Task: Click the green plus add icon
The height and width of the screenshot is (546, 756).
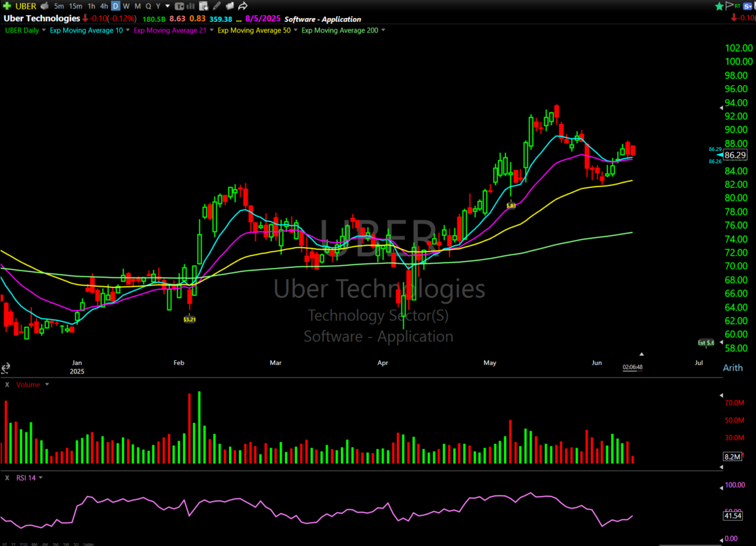Action: tap(7, 6)
